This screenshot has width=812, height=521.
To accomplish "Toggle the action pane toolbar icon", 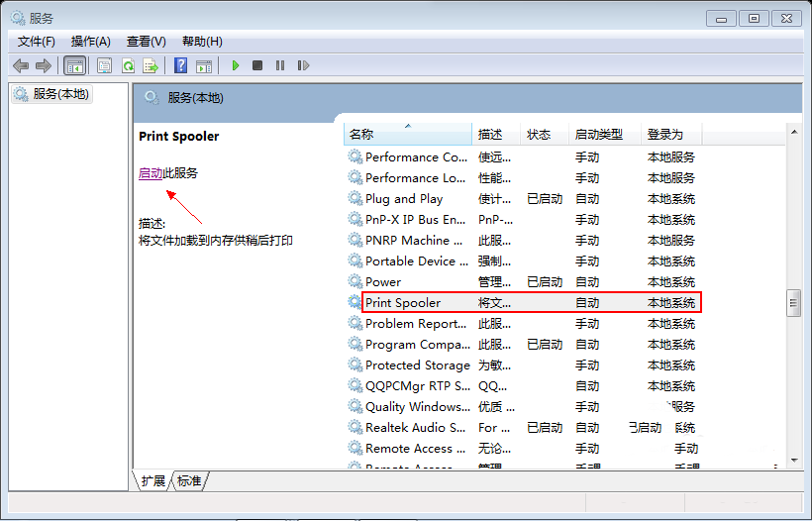I will pos(204,65).
